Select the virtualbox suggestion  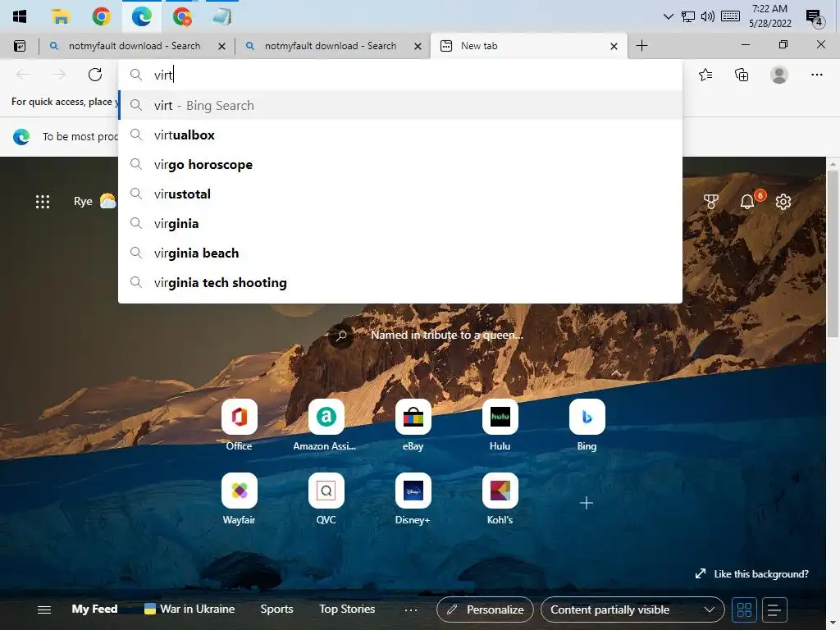399,135
